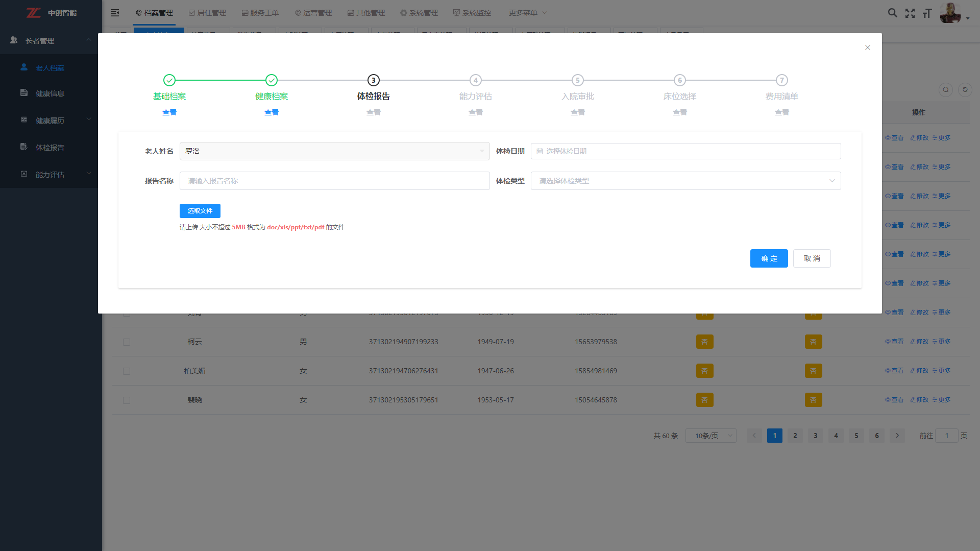This screenshot has width=980, height=551.
Task: Click the search magnifier icon in header
Action: pos(892,13)
